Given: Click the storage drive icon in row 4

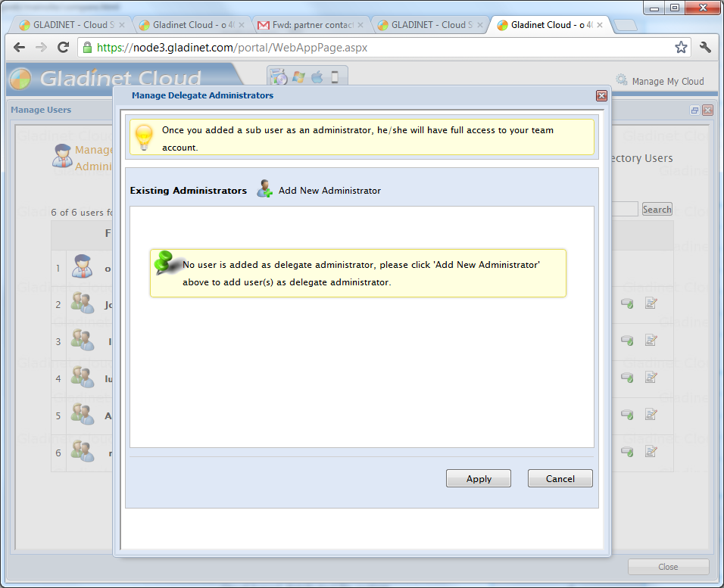Looking at the screenshot, I should click(x=627, y=378).
